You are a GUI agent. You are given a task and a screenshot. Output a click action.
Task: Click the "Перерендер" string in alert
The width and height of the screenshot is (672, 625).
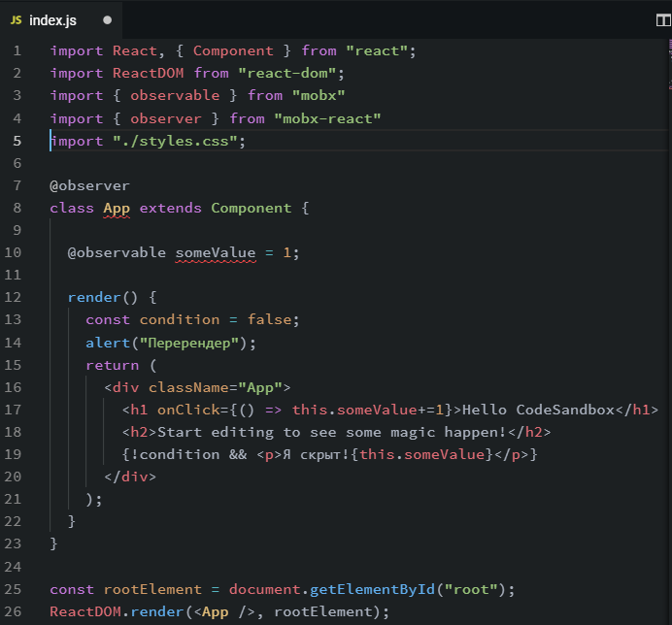click(x=188, y=344)
